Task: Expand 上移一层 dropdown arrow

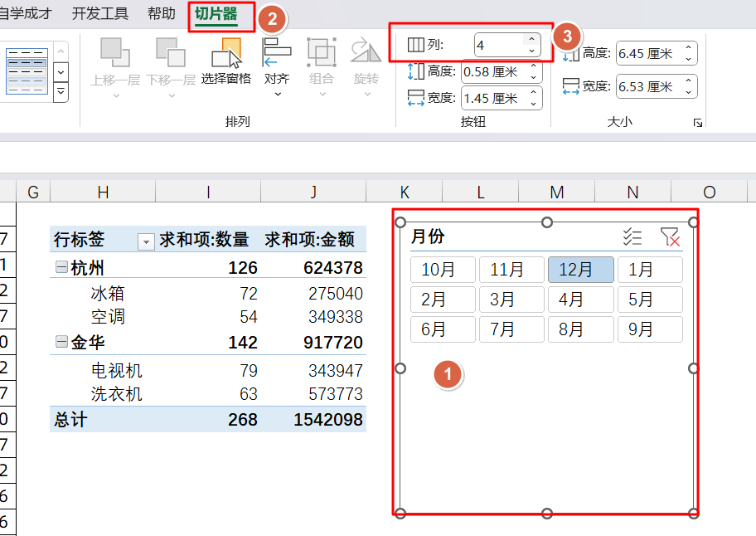Action: pyautogui.click(x=116, y=95)
